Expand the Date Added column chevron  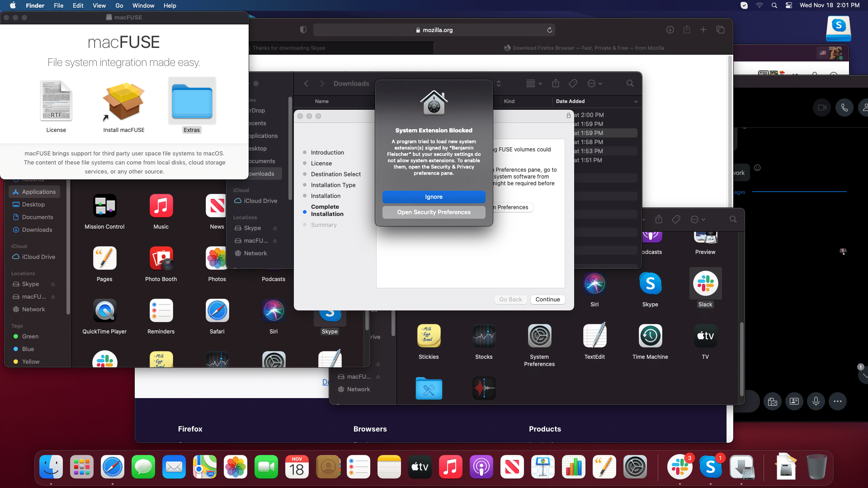tap(636, 101)
